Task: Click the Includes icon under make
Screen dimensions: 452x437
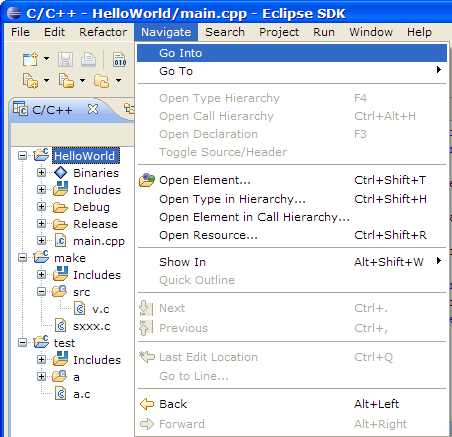Action: click(x=61, y=274)
